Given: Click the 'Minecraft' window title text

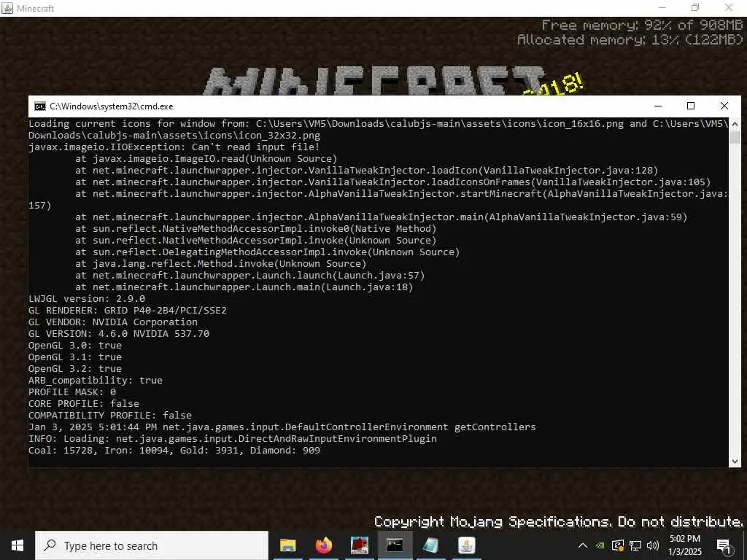Looking at the screenshot, I should tap(35, 9).
